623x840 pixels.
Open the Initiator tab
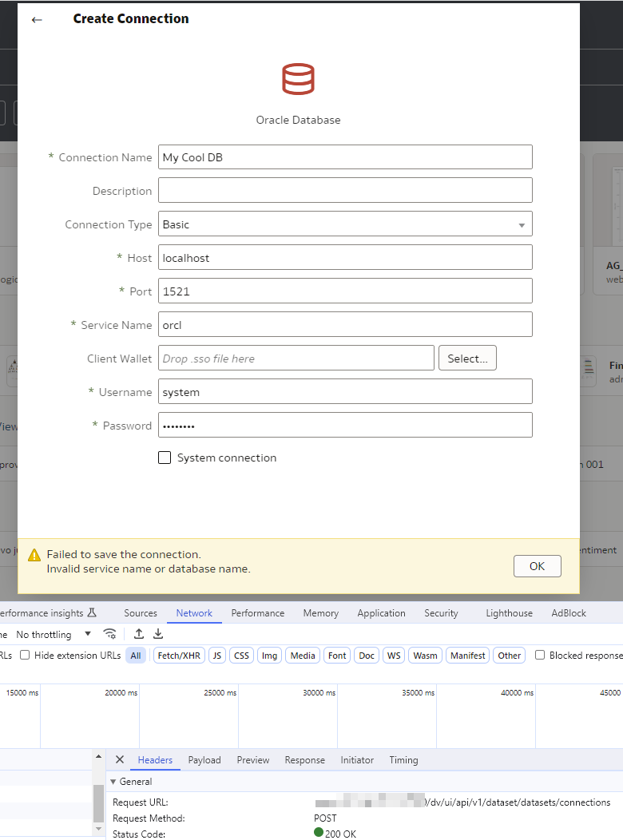click(x=357, y=759)
